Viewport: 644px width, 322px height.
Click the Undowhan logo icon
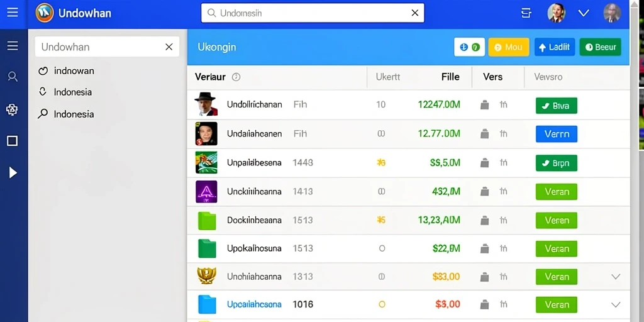(x=45, y=13)
